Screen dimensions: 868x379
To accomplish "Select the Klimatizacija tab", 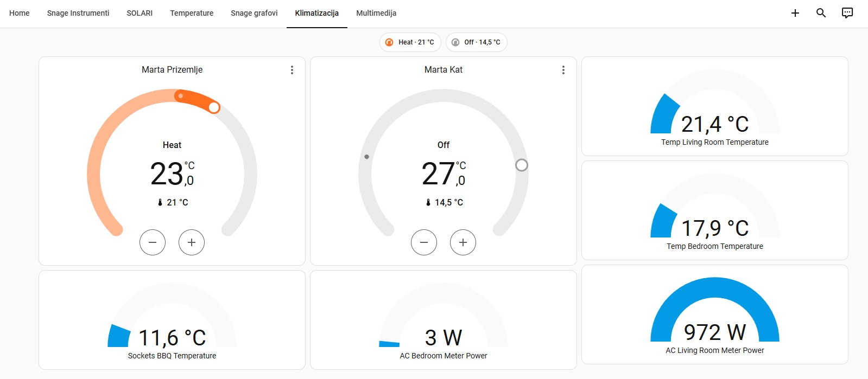I will pyautogui.click(x=317, y=13).
